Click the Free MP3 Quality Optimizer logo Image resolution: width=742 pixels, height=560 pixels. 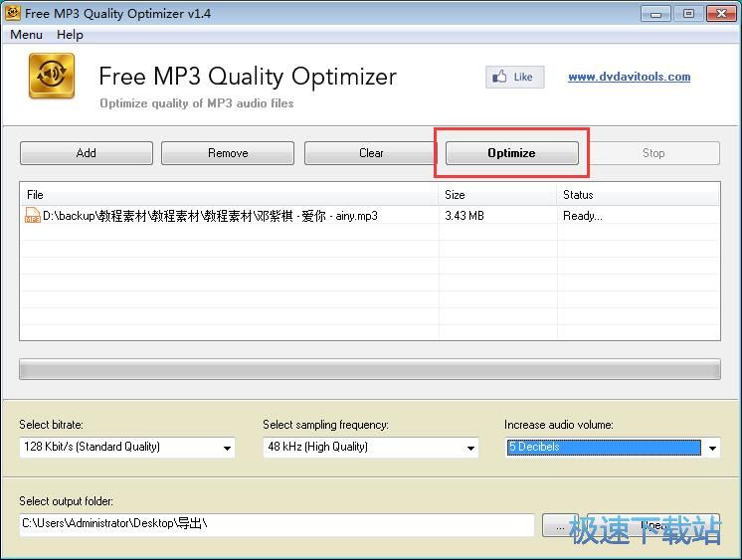click(53, 78)
